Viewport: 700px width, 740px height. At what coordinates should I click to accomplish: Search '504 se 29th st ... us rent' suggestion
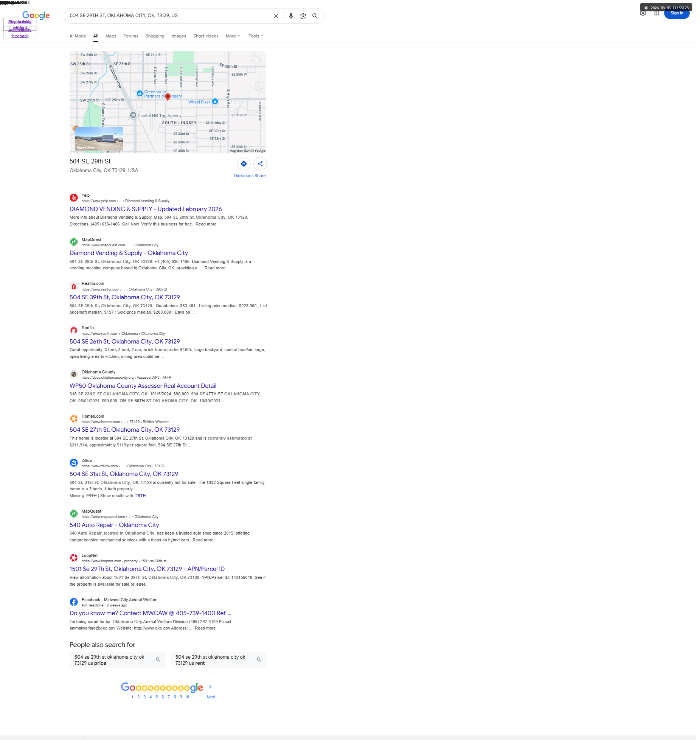[219, 660]
